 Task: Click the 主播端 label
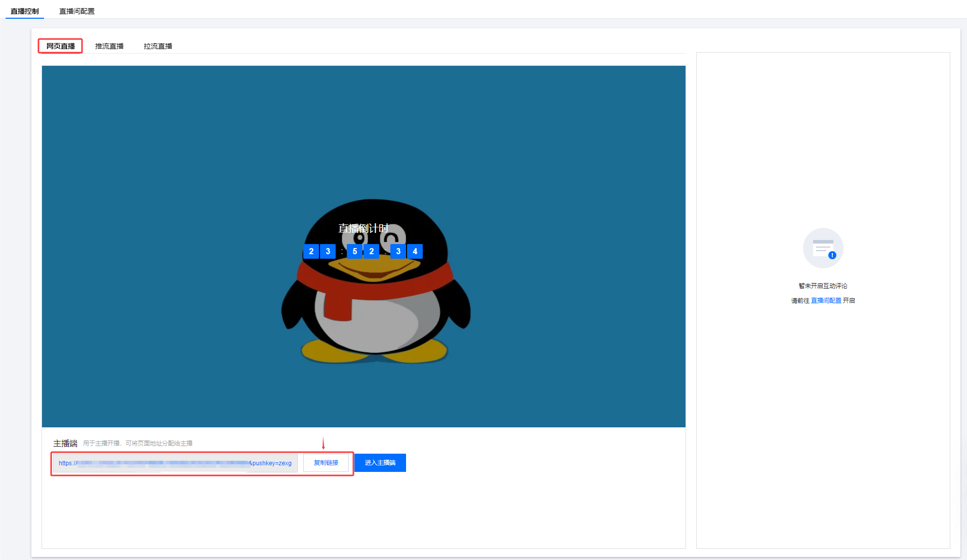pos(65,444)
